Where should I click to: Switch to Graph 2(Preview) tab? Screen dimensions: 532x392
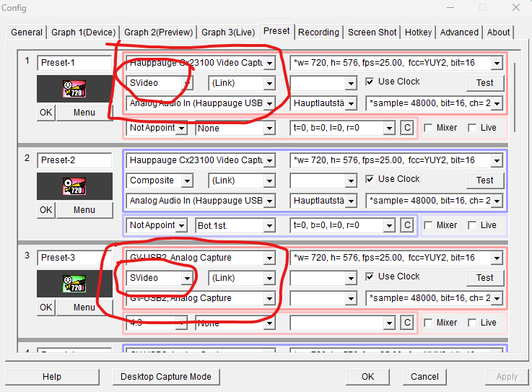point(159,32)
